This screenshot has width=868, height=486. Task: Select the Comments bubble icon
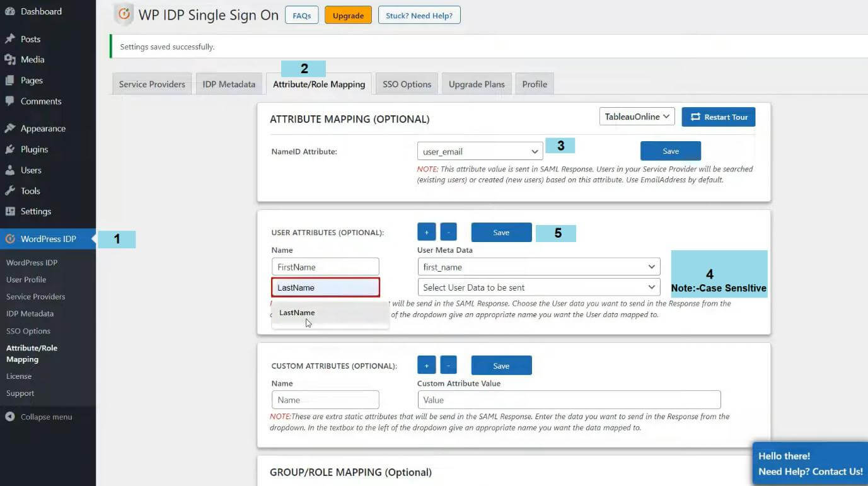click(10, 101)
